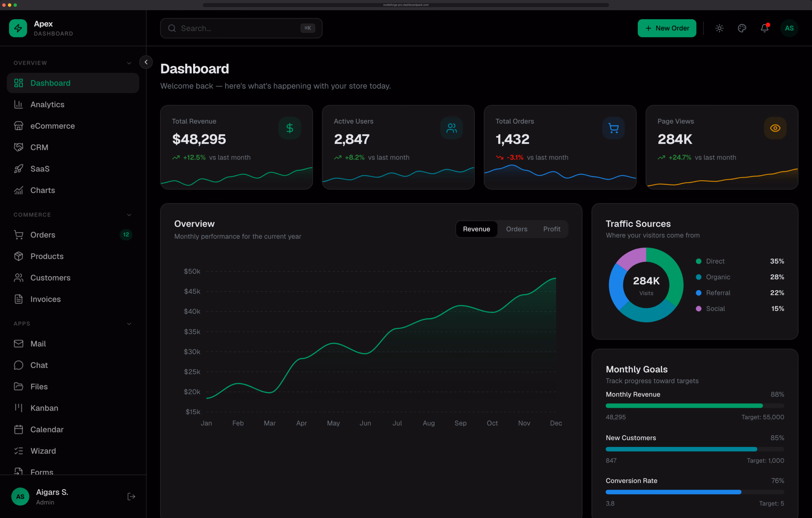
Task: Click the dollar icon on Total Revenue card
Action: point(290,128)
